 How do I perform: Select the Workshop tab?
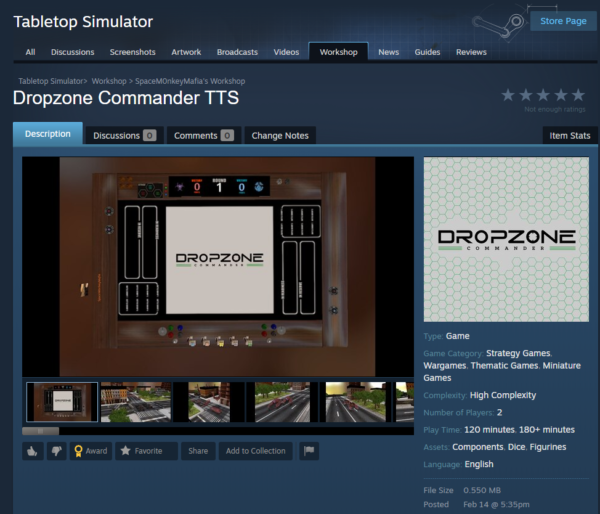point(339,52)
